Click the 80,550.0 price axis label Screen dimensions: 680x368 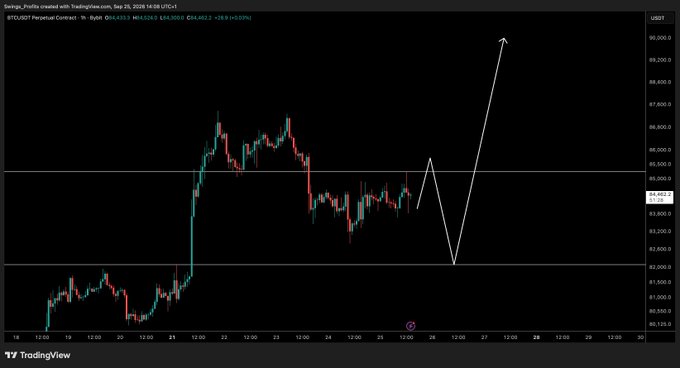660,311
